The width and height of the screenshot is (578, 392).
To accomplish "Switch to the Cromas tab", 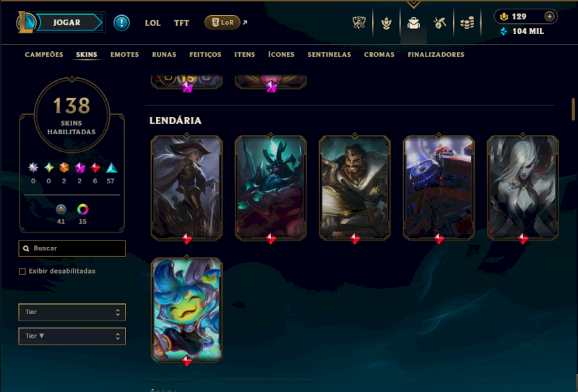I will pos(379,55).
